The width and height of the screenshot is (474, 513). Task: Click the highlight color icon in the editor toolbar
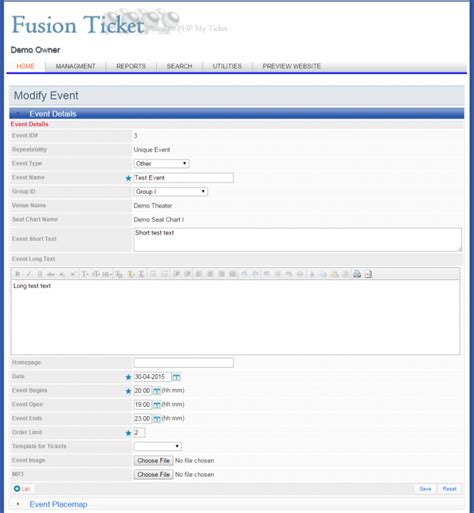click(x=131, y=274)
